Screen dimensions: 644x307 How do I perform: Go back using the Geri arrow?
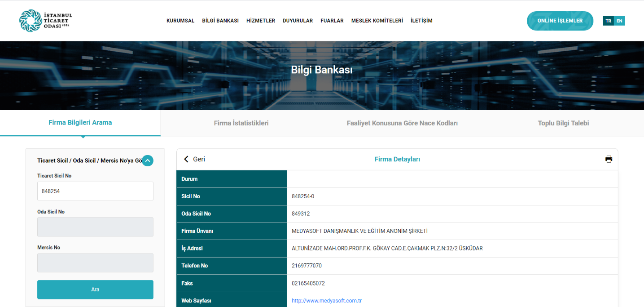point(194,159)
